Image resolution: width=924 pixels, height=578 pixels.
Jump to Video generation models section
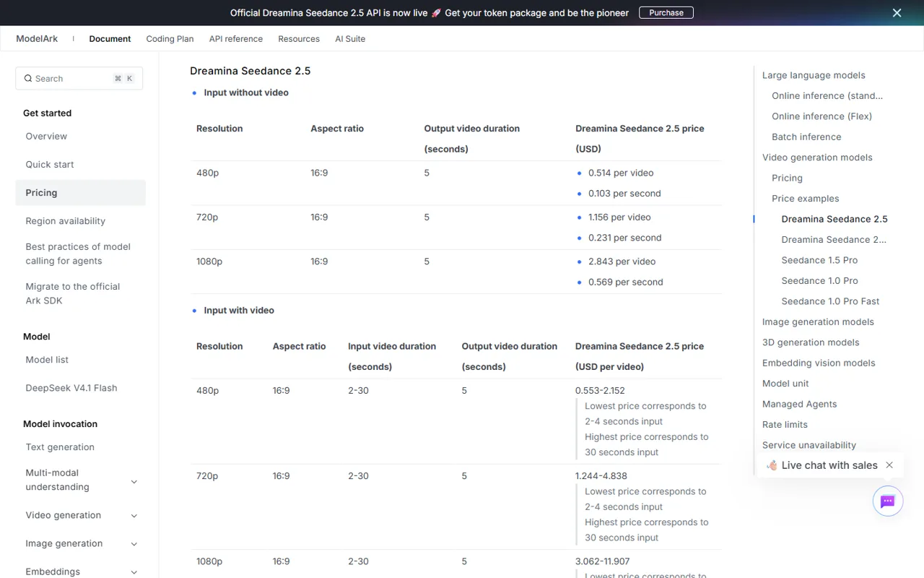click(x=817, y=158)
